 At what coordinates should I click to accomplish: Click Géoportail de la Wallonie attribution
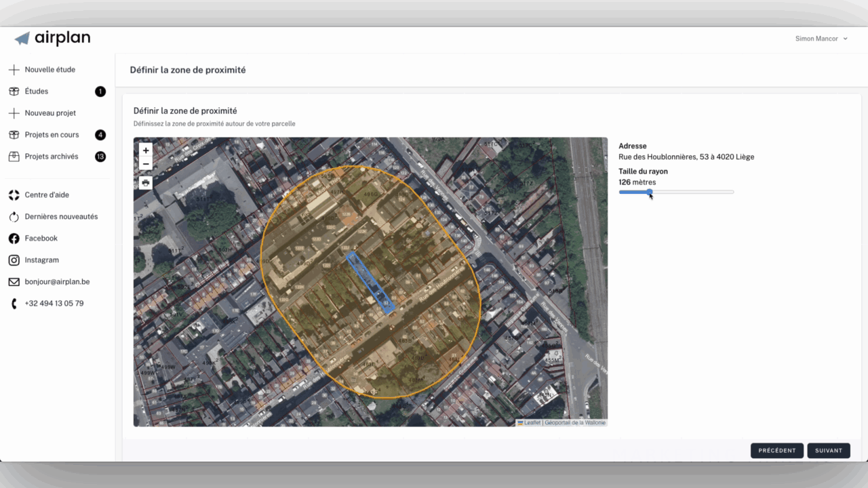point(575,423)
